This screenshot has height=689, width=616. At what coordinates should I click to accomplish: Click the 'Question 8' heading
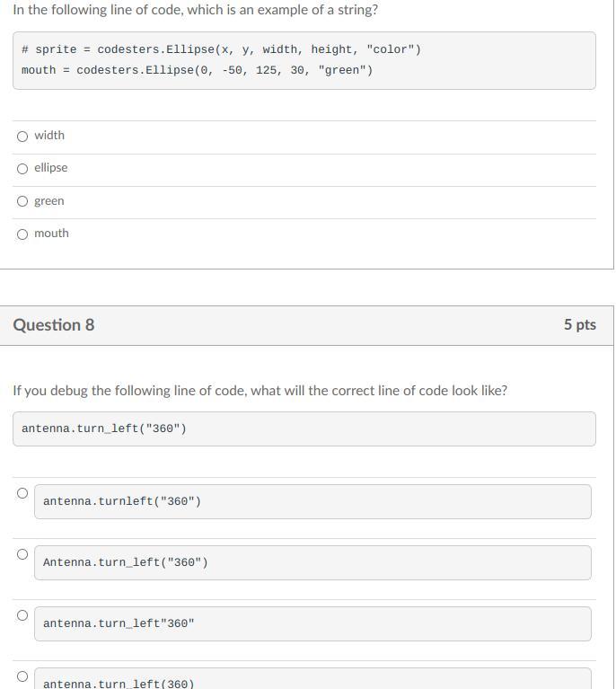tap(54, 325)
